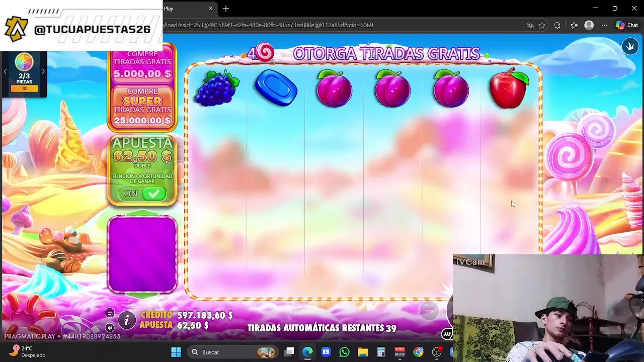Add page to favorites star icon
The image size is (644, 362).
pyautogui.click(x=542, y=25)
